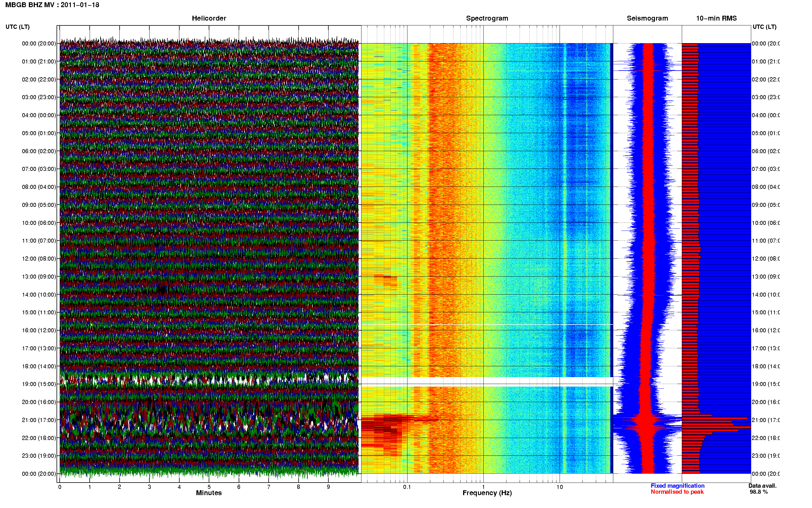Click the '03:00 (23:00)' helicorder time label
This screenshot has height=508, width=812.
[x=39, y=97]
